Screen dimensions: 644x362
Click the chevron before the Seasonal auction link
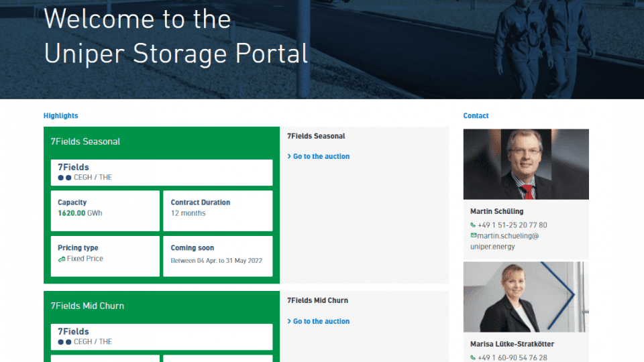point(289,156)
